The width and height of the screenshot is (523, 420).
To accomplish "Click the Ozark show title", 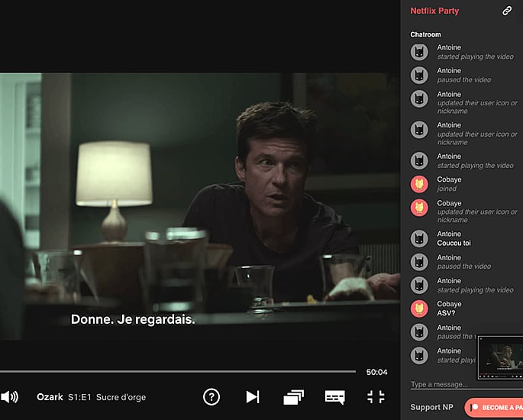I will tap(50, 397).
